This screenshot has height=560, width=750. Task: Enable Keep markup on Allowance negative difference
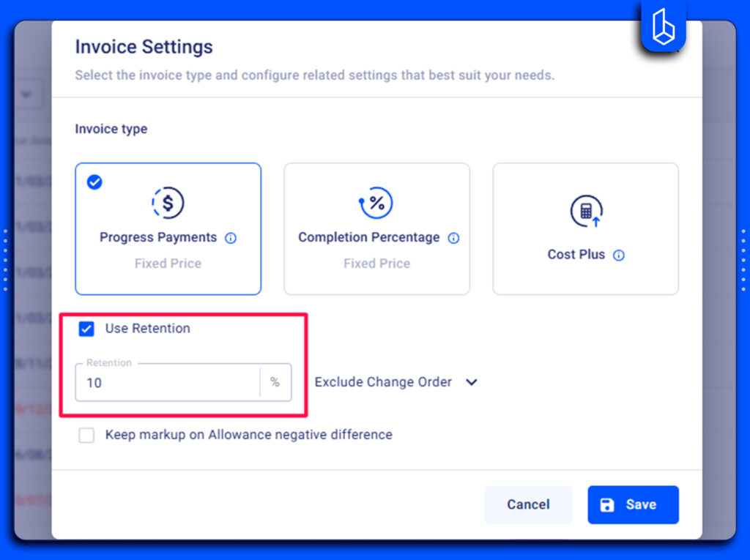[86, 436]
